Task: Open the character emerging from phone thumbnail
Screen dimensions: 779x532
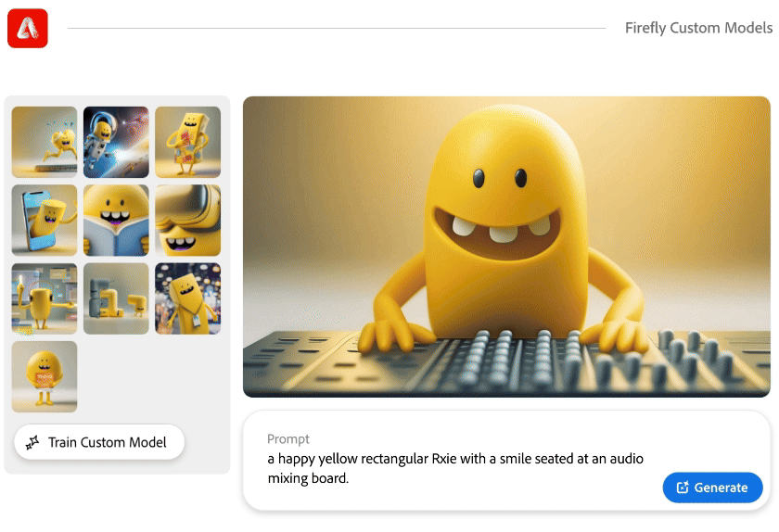Action: point(45,221)
